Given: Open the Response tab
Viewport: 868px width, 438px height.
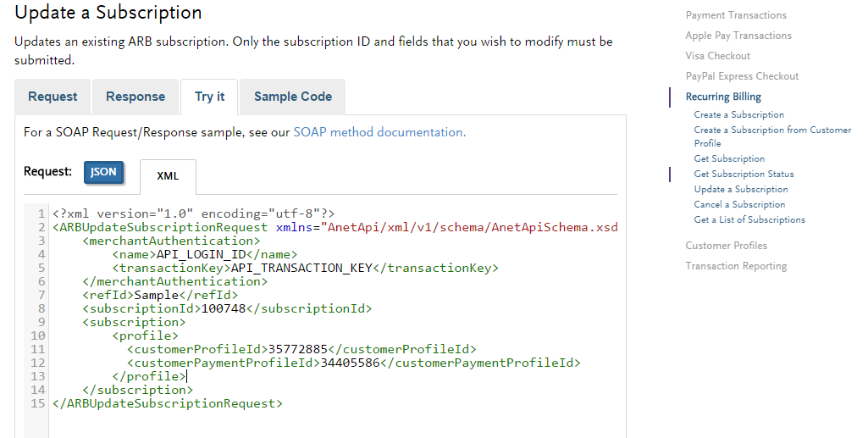Looking at the screenshot, I should click(135, 97).
